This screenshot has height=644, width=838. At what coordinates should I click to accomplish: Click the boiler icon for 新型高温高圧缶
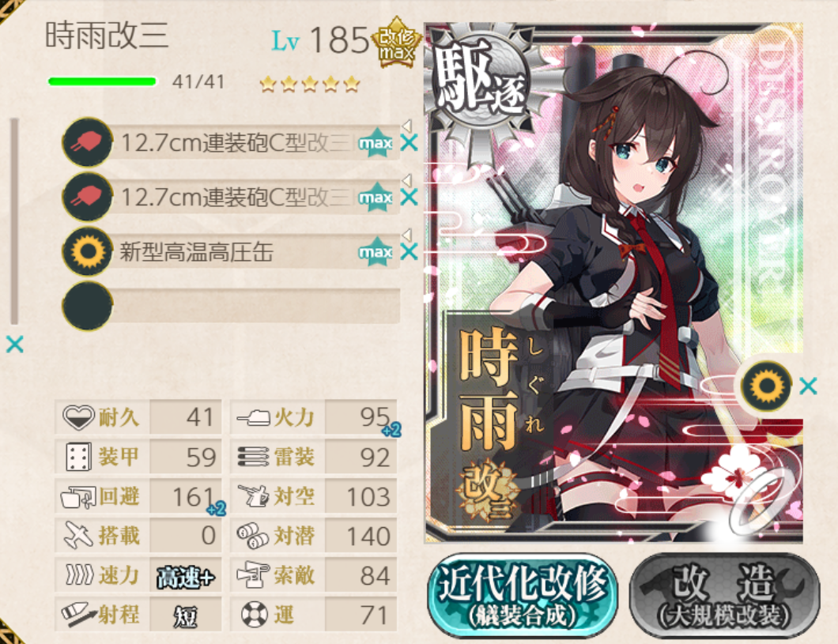[87, 251]
